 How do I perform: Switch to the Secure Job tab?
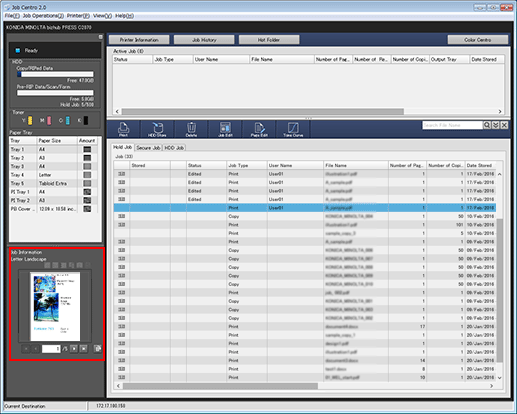click(x=148, y=148)
